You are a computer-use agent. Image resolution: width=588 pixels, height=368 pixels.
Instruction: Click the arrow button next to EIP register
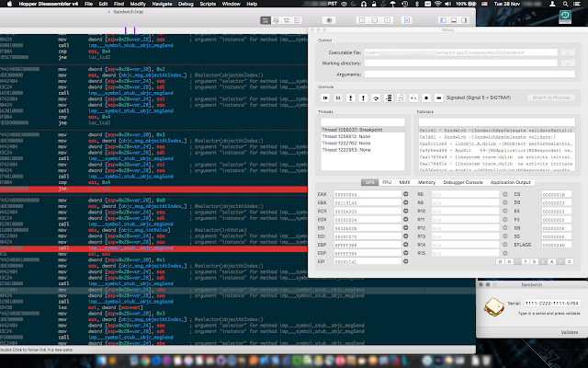tap(405, 261)
